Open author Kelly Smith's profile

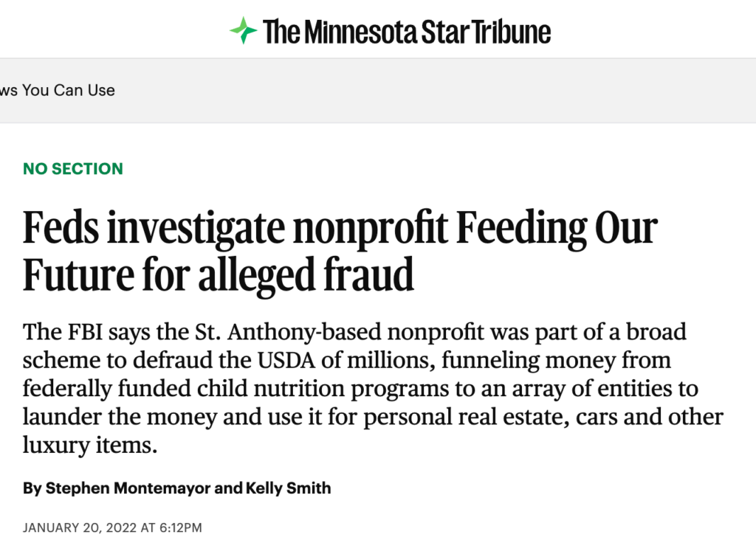[x=289, y=488]
